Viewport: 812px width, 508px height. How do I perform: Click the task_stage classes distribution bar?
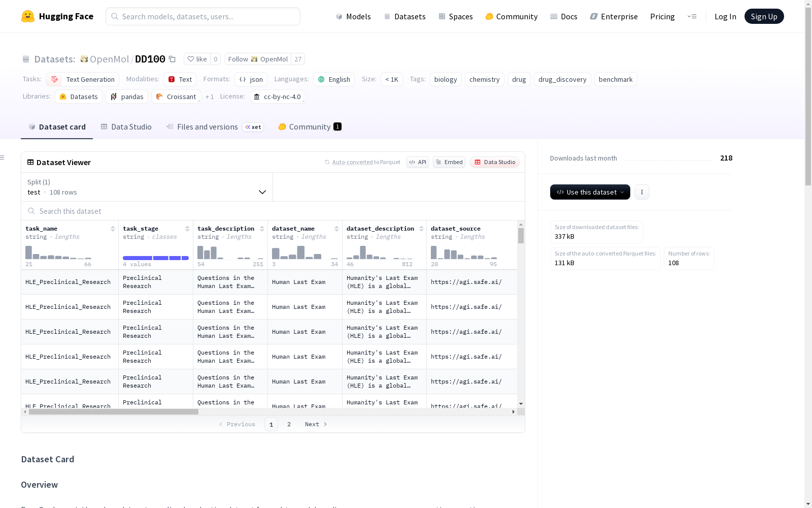156,258
